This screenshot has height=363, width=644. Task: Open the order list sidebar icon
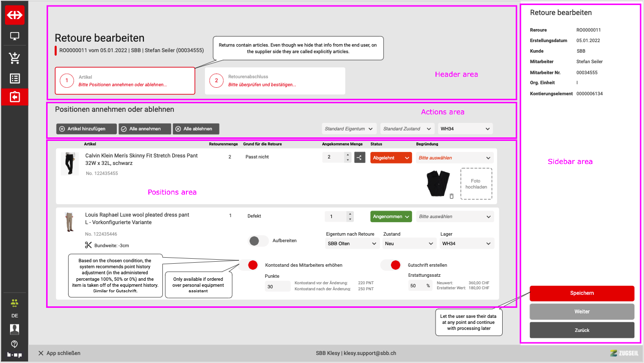point(15,78)
